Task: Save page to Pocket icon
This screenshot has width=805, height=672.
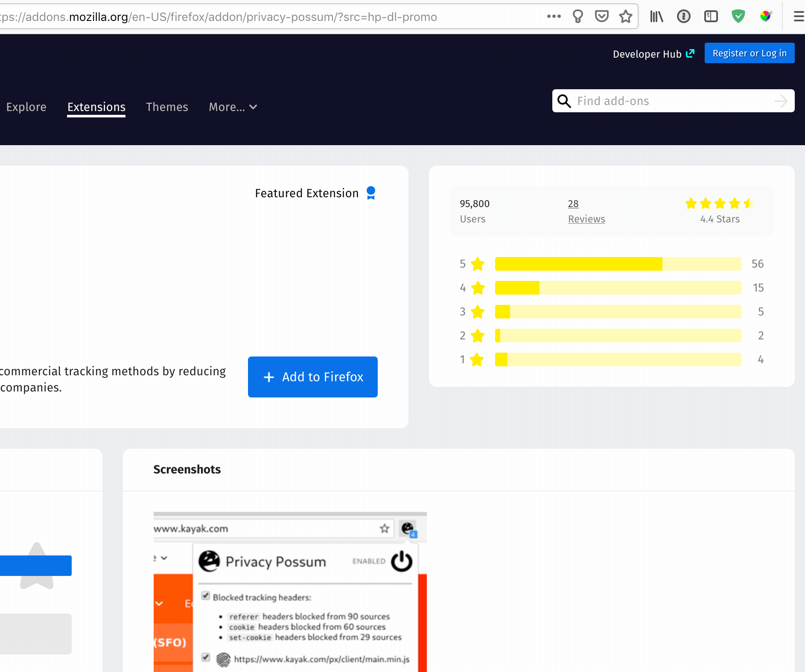Action: (601, 17)
